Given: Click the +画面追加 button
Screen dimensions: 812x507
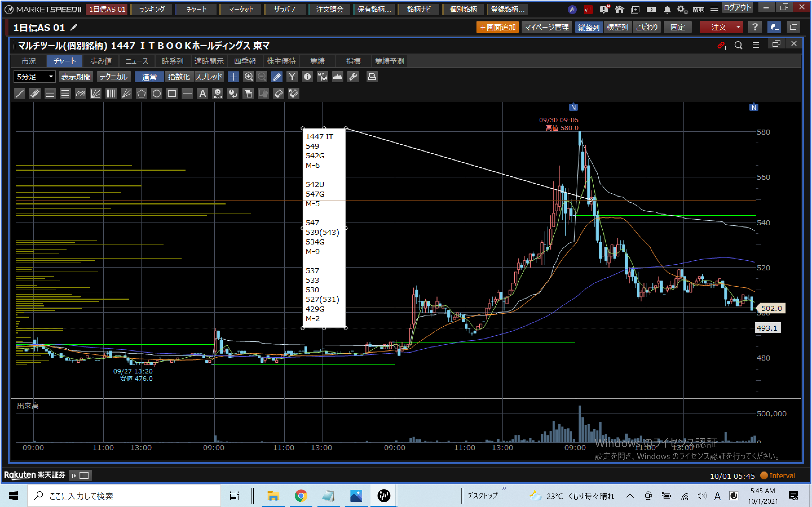Looking at the screenshot, I should pyautogui.click(x=497, y=27).
